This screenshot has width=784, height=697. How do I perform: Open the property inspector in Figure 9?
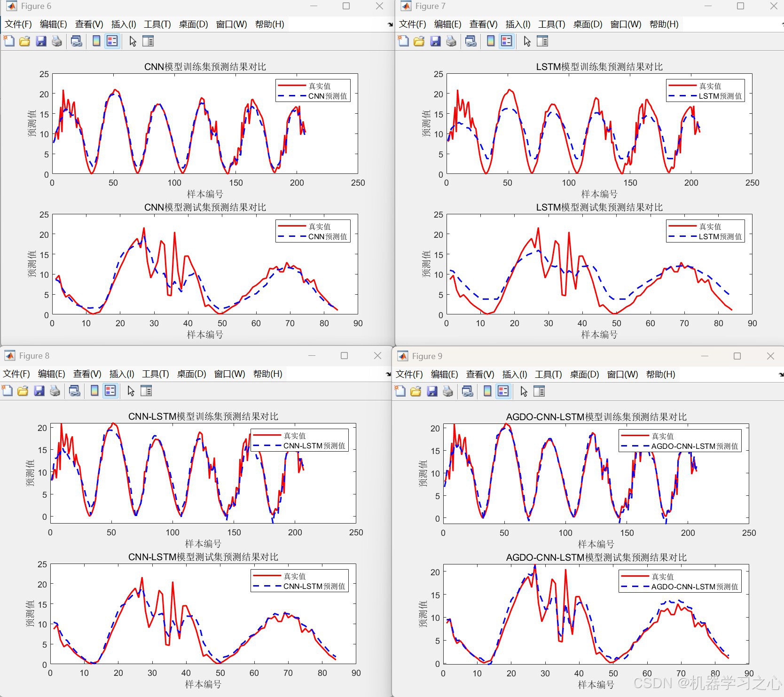click(x=539, y=392)
